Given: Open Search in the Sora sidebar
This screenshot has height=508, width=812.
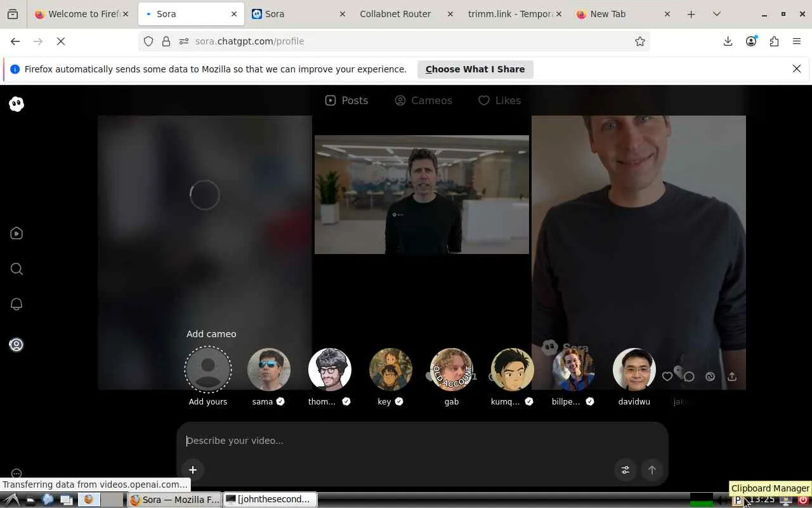Looking at the screenshot, I should click(x=16, y=269).
